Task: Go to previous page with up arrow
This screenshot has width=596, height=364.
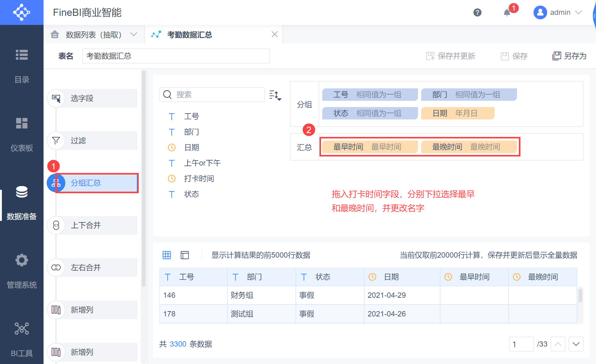Action: click(x=558, y=344)
